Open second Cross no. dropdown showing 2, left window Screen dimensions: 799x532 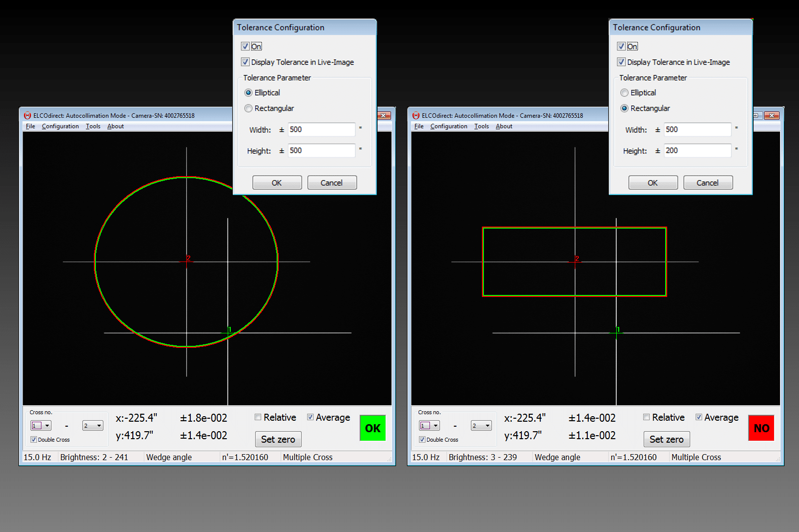tap(93, 426)
